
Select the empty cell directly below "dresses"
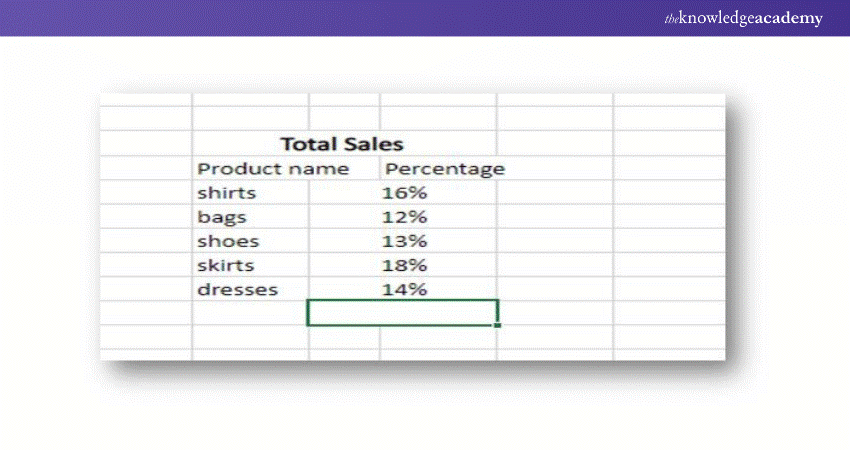coord(250,313)
